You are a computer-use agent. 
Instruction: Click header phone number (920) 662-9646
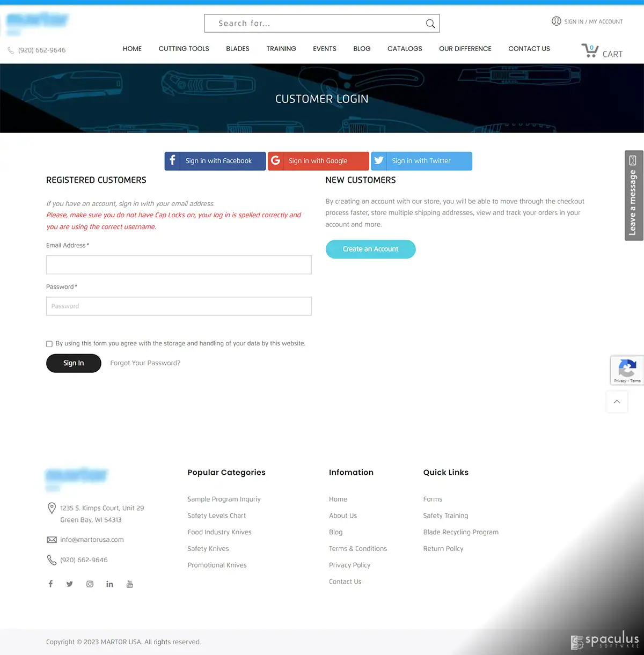[42, 50]
